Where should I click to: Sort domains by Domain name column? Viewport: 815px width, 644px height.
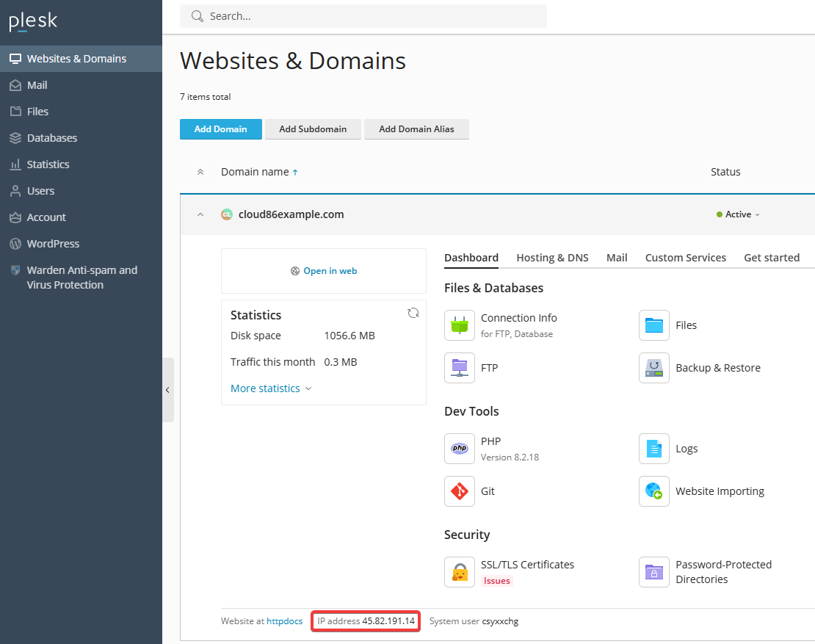point(255,171)
